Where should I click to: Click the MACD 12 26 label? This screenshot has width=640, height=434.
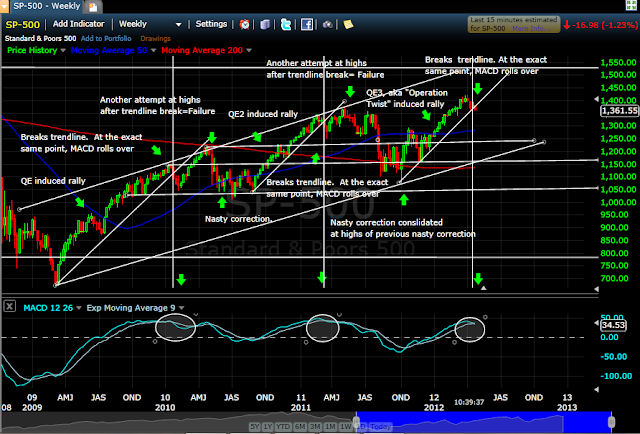tap(48, 308)
